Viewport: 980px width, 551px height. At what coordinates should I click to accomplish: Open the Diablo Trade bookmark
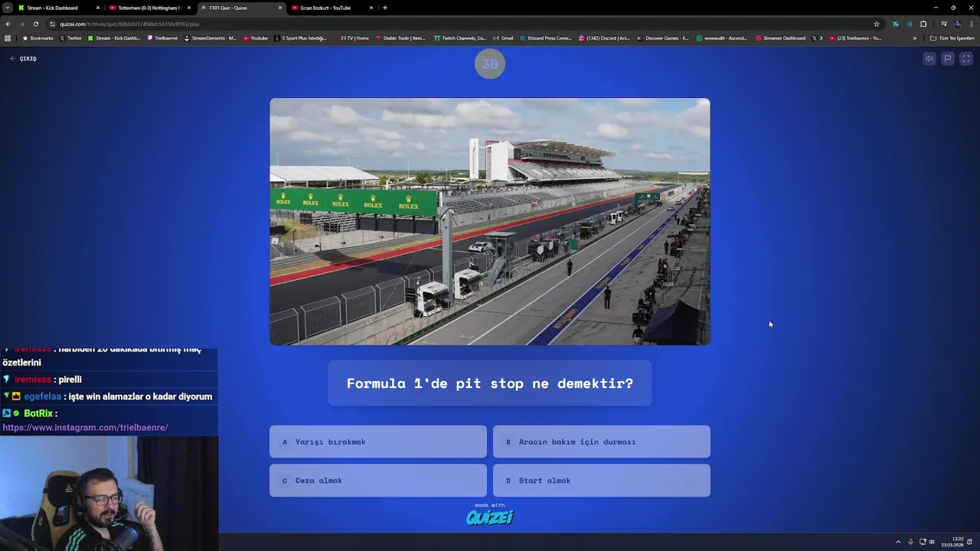point(400,37)
